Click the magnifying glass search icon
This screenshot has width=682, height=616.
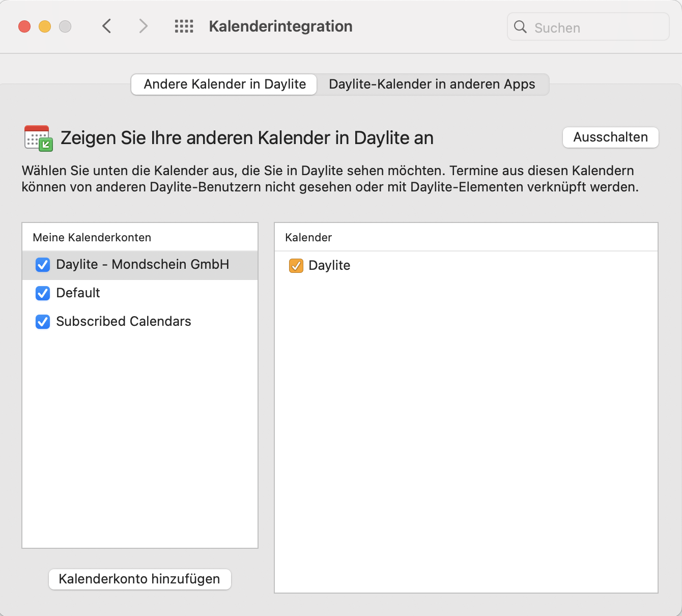520,27
